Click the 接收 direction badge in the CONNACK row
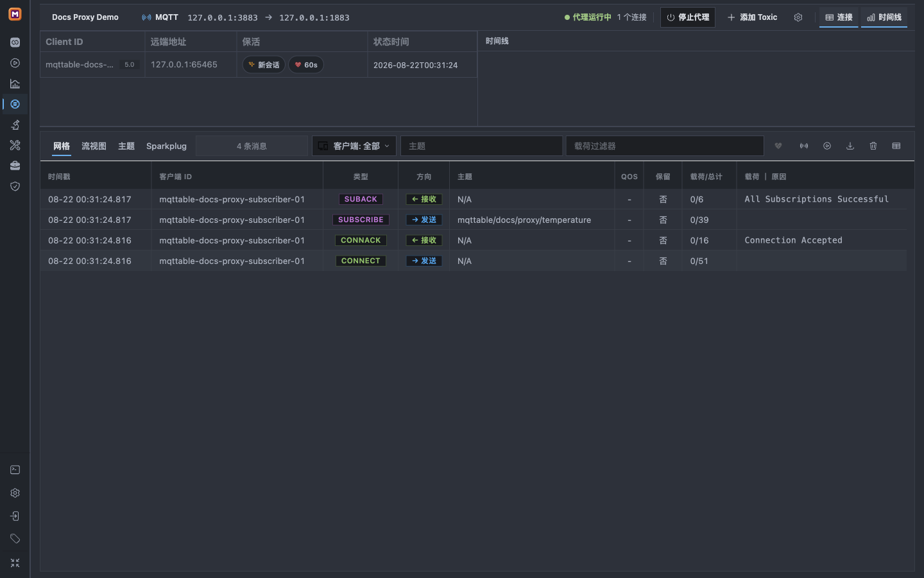 (424, 240)
